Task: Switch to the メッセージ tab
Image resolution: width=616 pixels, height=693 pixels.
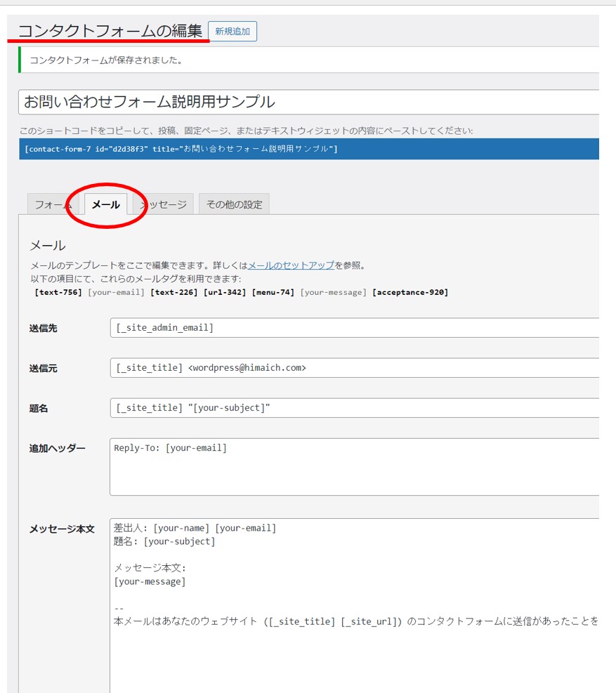Action: (163, 204)
